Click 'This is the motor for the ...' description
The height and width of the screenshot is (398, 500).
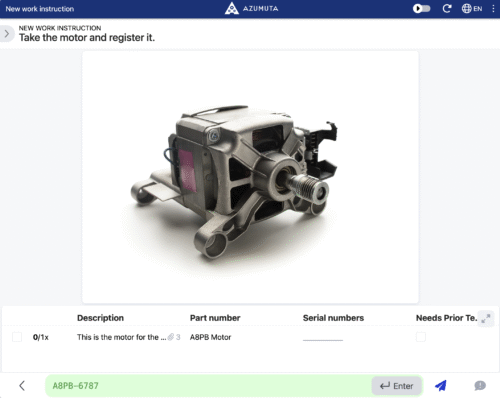(121, 337)
